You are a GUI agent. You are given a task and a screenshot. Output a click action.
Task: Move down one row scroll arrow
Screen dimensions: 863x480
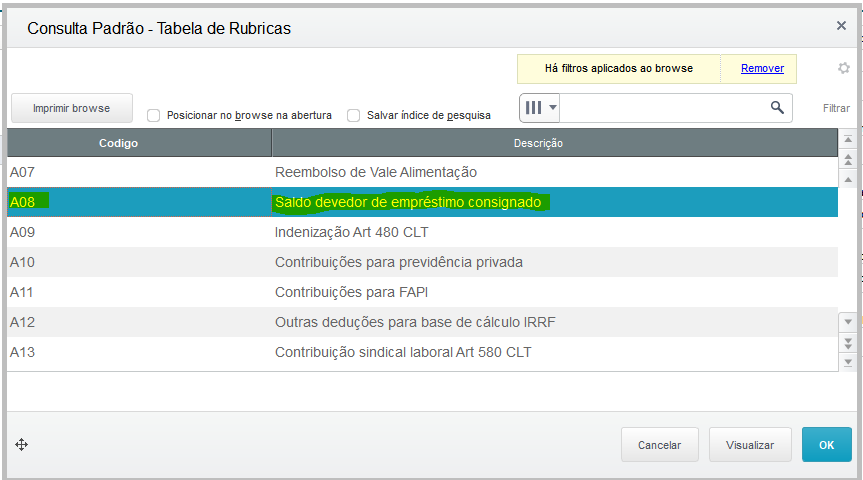point(848,322)
